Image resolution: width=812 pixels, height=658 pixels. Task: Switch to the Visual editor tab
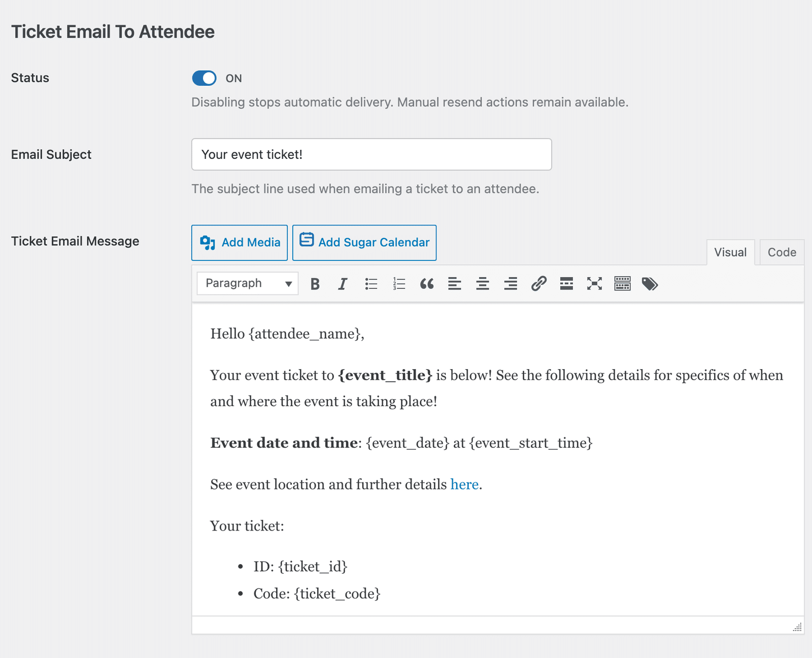click(x=730, y=252)
